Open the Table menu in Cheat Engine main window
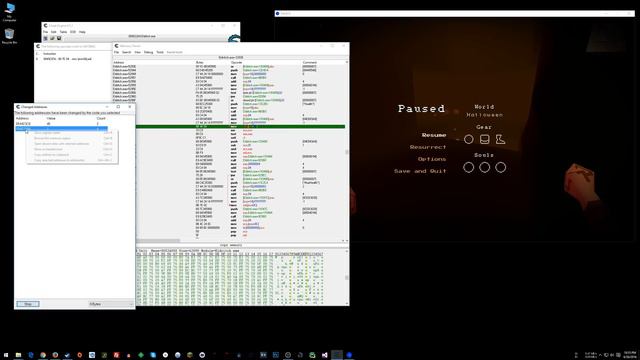The height and width of the screenshot is (360, 640). click(63, 32)
